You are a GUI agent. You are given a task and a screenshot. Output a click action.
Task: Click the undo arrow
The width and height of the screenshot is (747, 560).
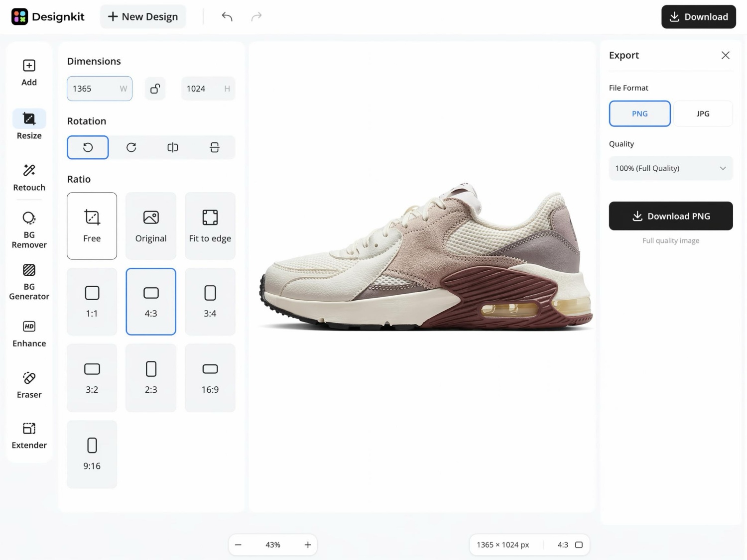point(227,17)
